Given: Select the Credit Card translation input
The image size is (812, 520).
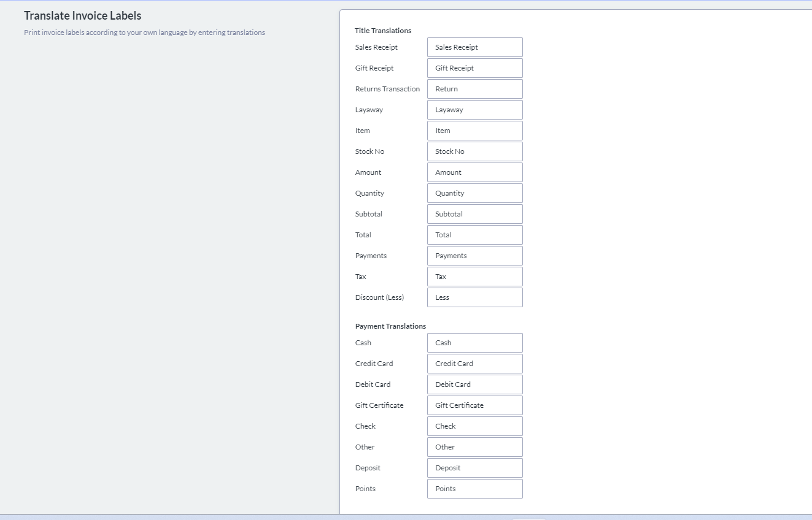Looking at the screenshot, I should point(474,364).
